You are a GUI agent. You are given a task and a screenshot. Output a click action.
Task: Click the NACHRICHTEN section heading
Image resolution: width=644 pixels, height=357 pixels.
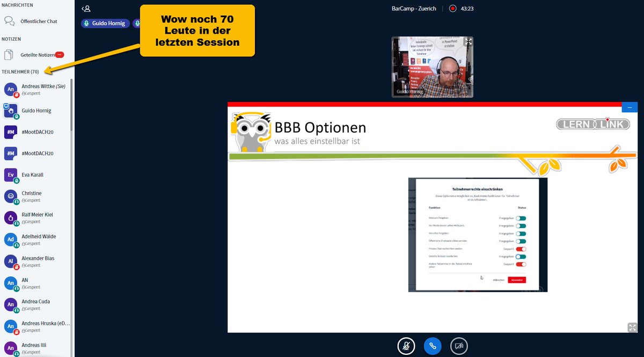pyautogui.click(x=17, y=5)
